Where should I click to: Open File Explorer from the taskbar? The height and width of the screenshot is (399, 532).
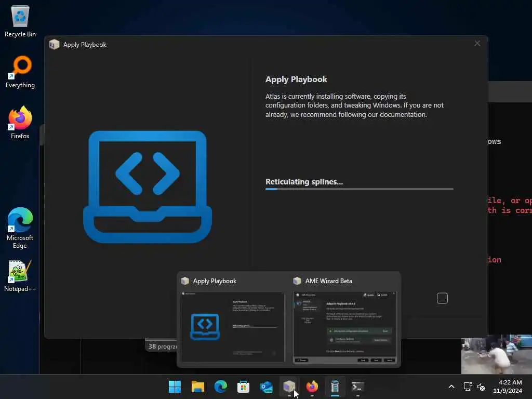[x=198, y=387]
